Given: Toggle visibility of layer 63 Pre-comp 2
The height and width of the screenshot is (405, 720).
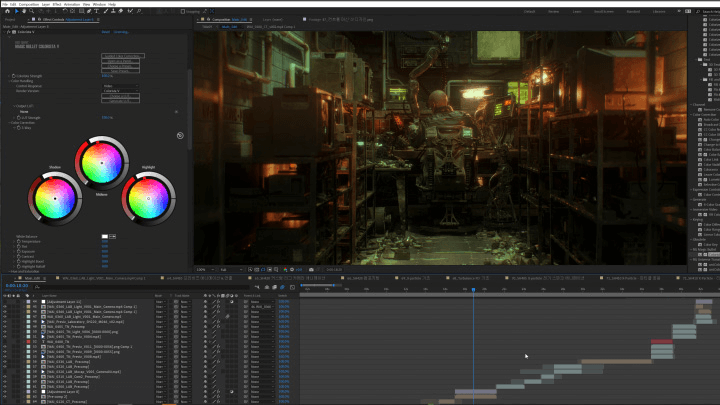Looking at the screenshot, I should [x=5, y=397].
